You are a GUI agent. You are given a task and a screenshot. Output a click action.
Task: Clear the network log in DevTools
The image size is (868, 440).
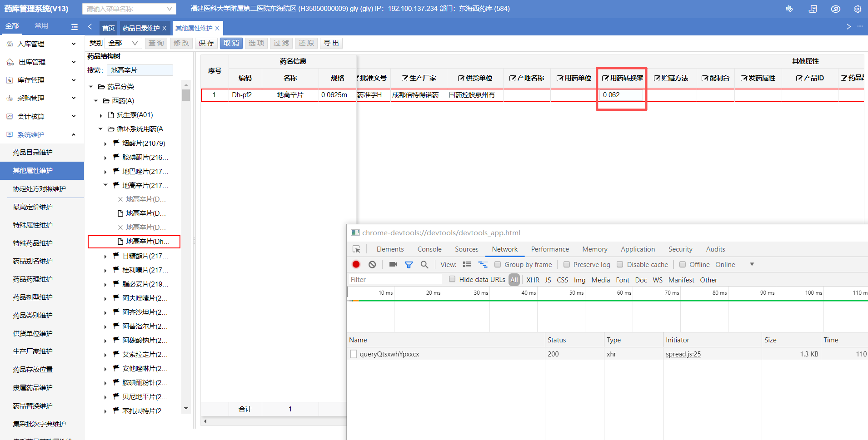[x=372, y=264]
